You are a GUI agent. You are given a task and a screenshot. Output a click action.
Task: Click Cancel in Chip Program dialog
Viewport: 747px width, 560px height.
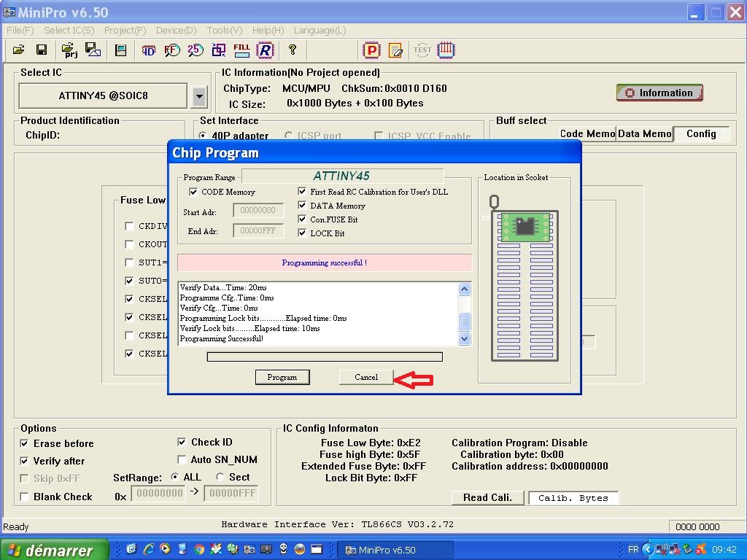[x=366, y=377]
